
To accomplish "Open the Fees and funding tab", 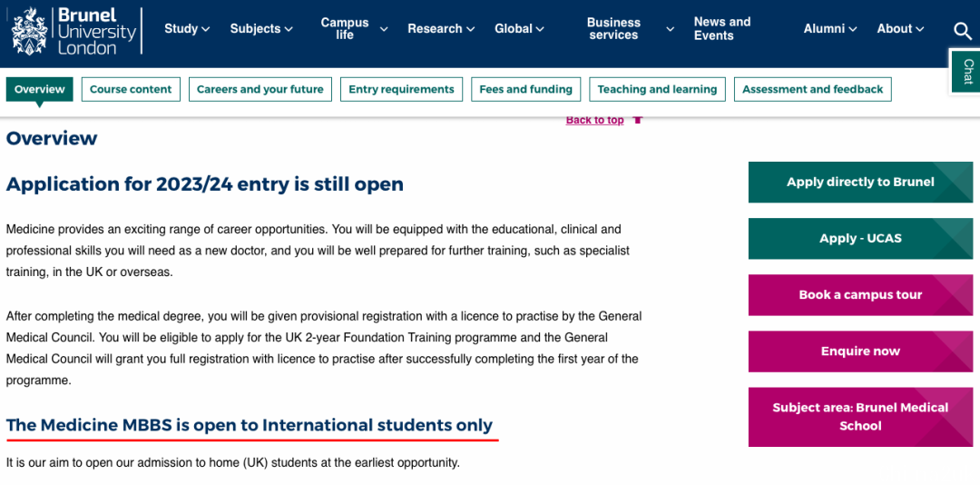I will click(x=525, y=90).
